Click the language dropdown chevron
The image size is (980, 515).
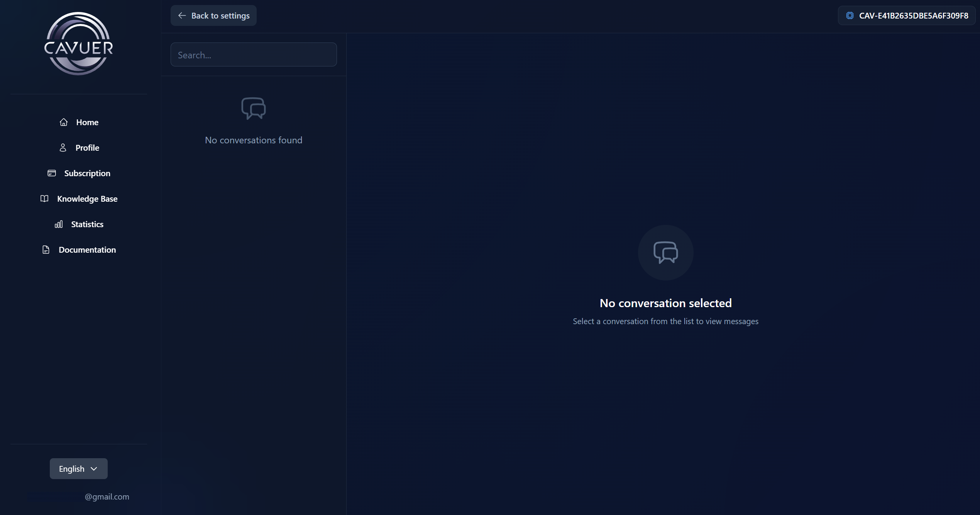94,469
